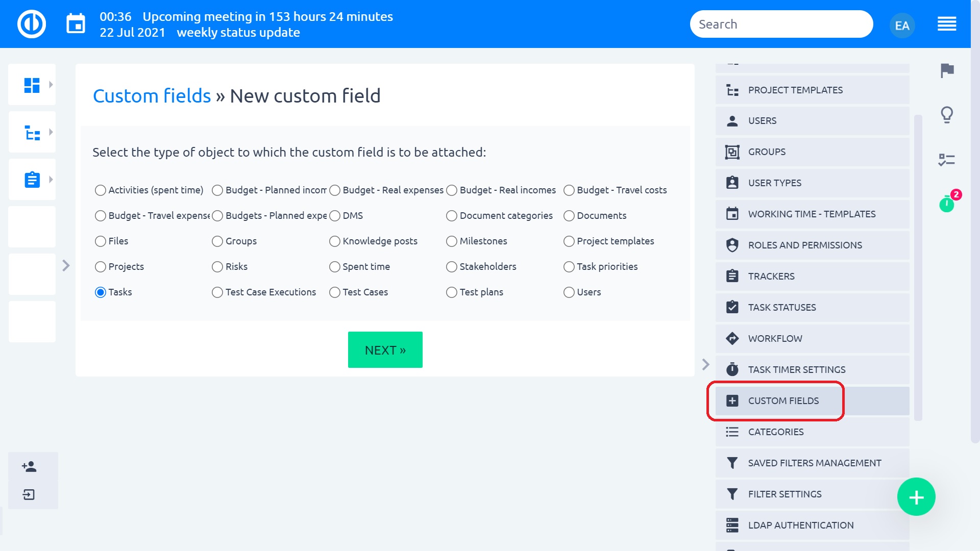
Task: Click the NEXT button
Action: pos(385,350)
